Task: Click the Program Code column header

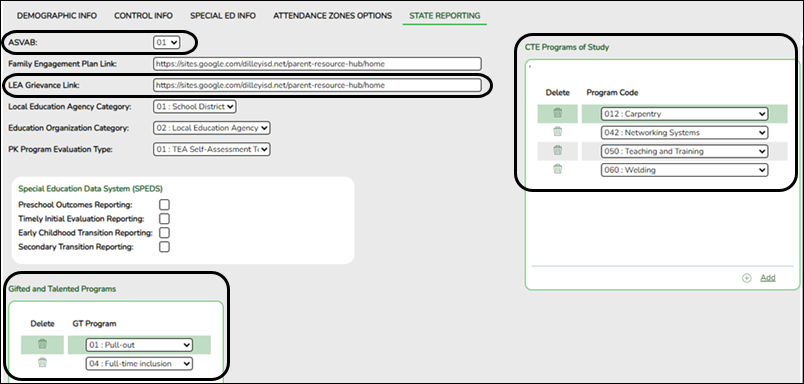Action: (x=612, y=93)
